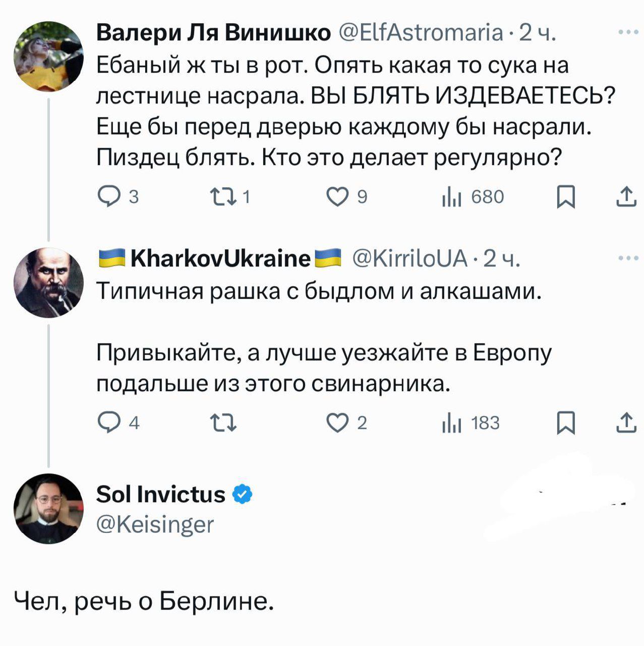Bookmark the ElfAstromaria post
This screenshot has height=646, width=644.
point(566,197)
